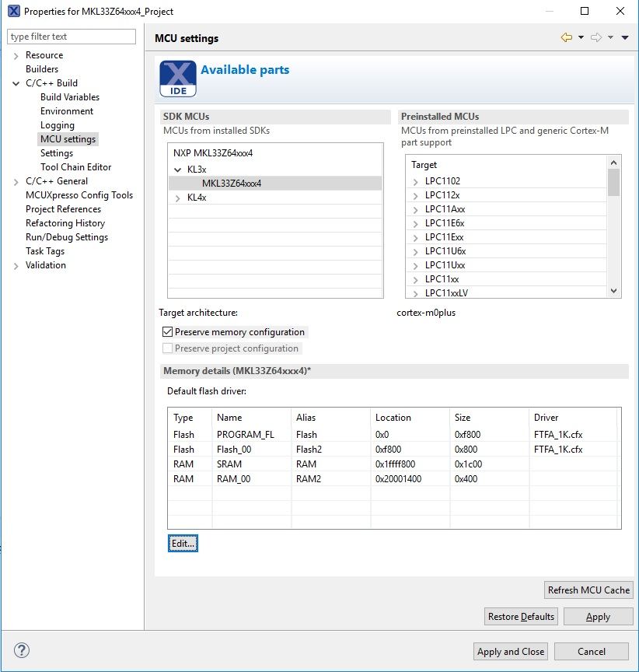The image size is (639, 672).
Task: Open the view menu triangle in header
Action: [625, 37]
